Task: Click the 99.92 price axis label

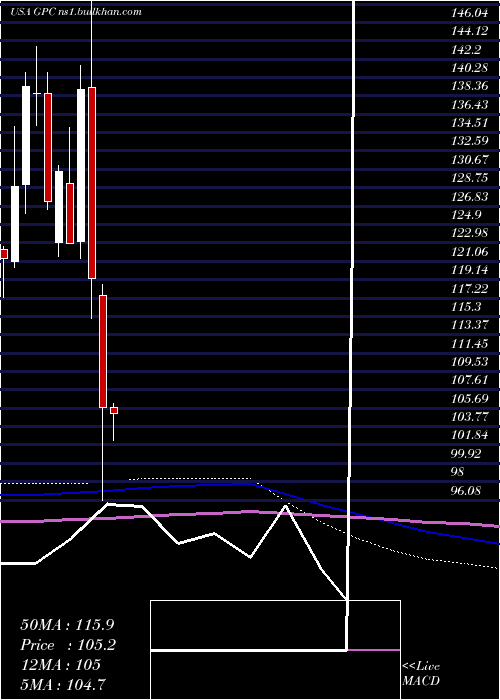Action: (466, 454)
